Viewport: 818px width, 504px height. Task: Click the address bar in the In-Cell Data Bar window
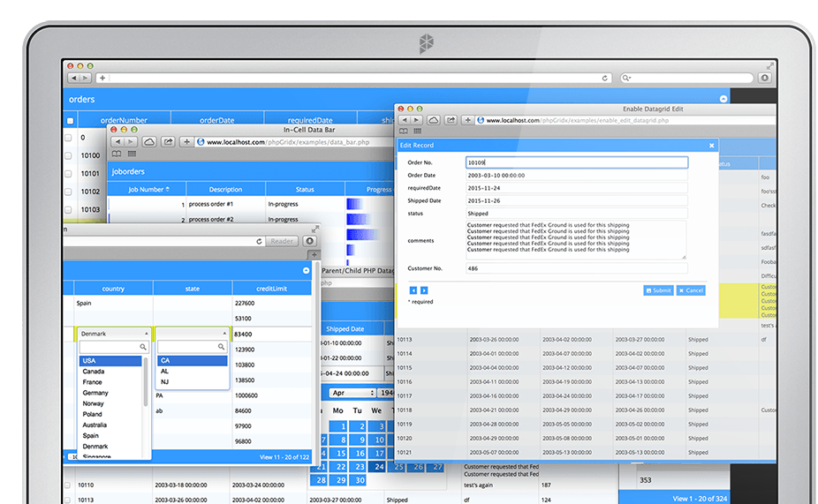tap(292, 142)
